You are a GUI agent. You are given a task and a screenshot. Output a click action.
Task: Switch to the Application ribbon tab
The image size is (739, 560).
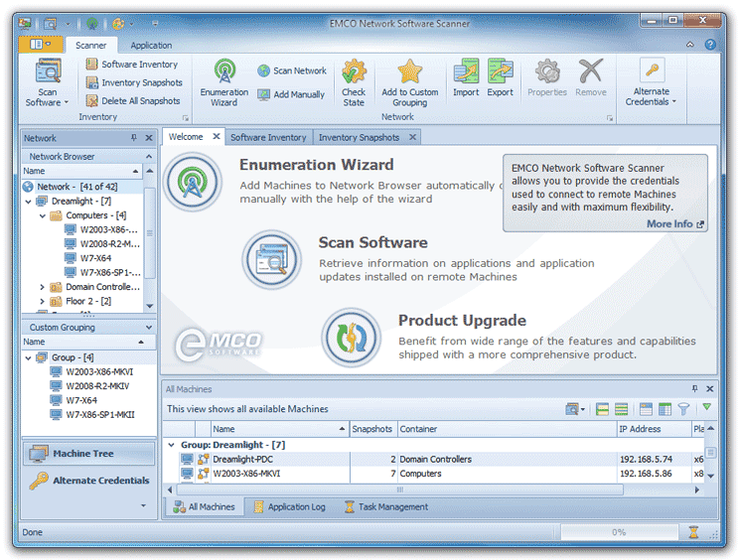click(151, 46)
